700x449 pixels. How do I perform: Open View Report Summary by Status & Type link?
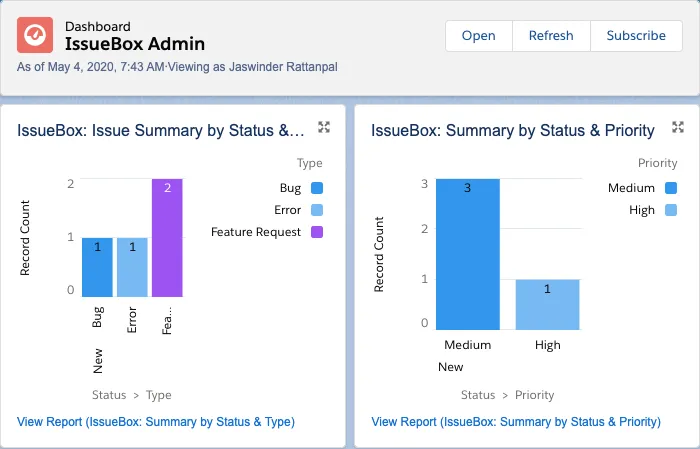[156, 422]
